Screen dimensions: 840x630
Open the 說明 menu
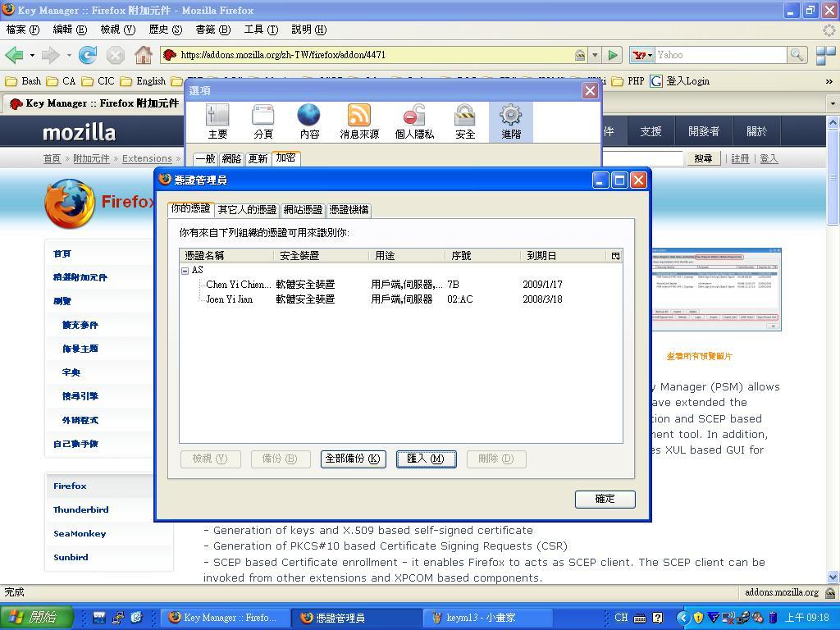[x=308, y=30]
